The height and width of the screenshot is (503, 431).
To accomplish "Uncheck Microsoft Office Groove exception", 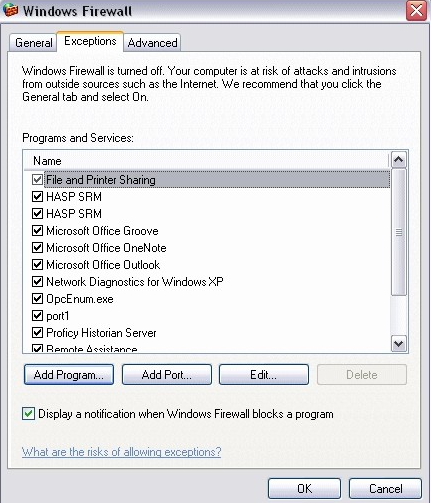I will click(x=37, y=231).
